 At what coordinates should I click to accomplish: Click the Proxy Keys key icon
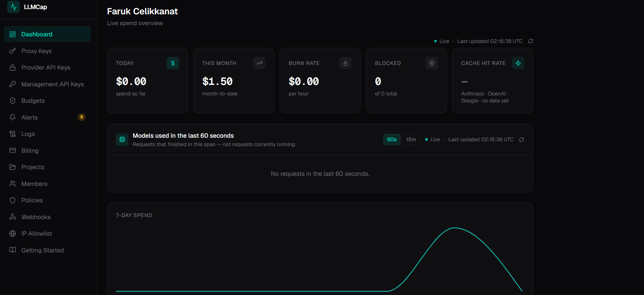13,51
